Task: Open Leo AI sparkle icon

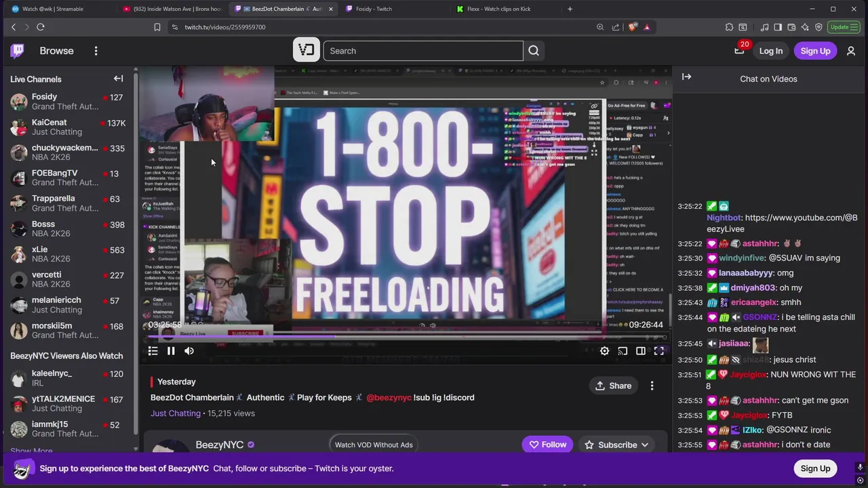Action: 805,27
